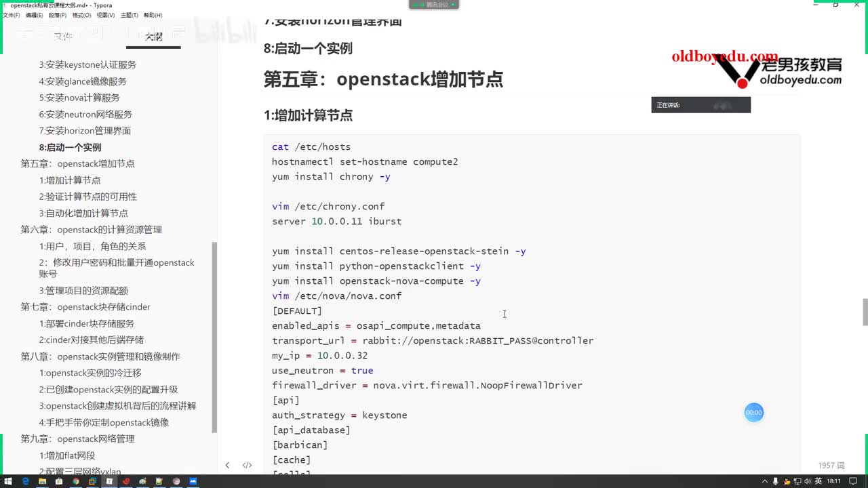Open the 帮助(H) menu
The height and width of the screenshot is (488, 868).
pyautogui.click(x=153, y=15)
